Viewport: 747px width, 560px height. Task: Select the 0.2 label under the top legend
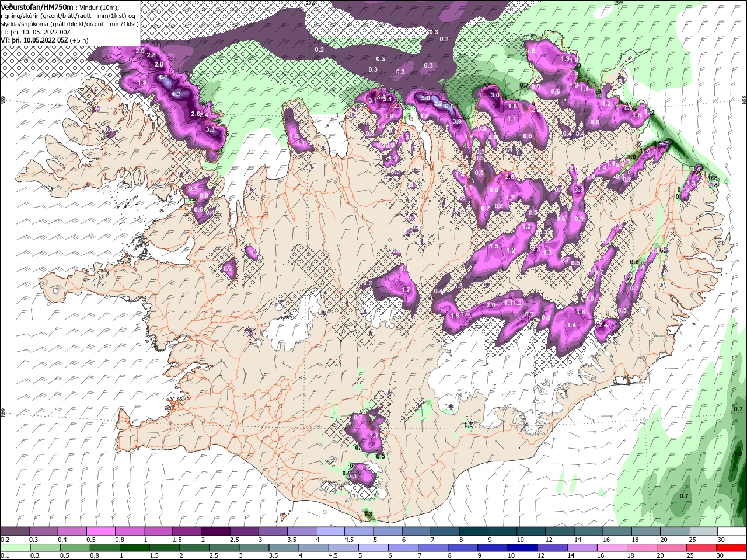point(5,540)
